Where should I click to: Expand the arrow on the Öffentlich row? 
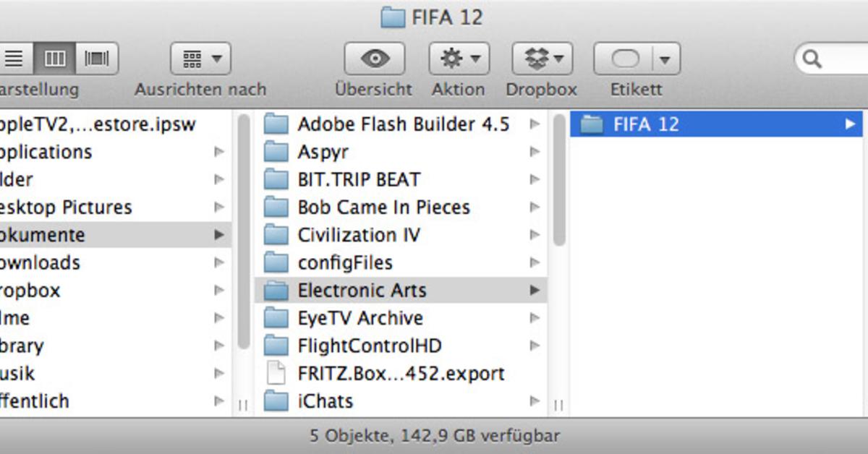point(218,401)
